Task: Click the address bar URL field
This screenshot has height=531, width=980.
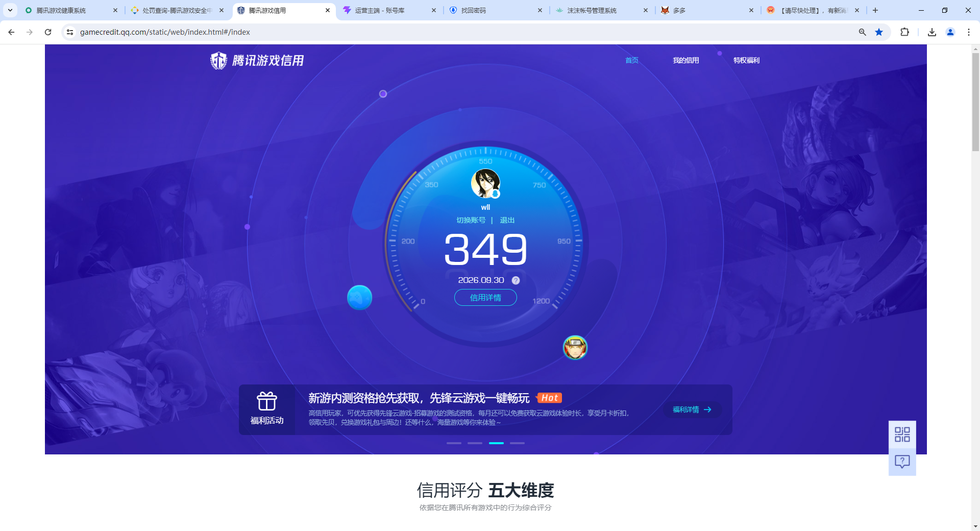Action: tap(459, 32)
